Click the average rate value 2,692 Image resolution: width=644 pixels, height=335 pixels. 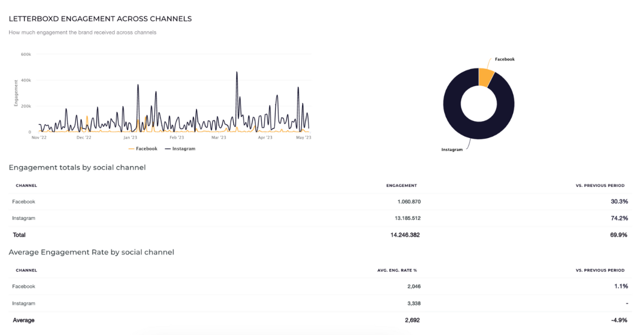pyautogui.click(x=413, y=320)
